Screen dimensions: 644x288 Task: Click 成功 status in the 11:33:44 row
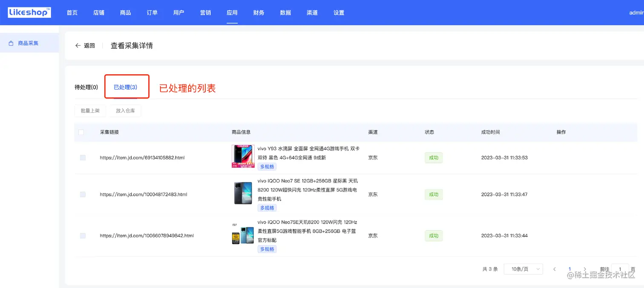[434, 236]
